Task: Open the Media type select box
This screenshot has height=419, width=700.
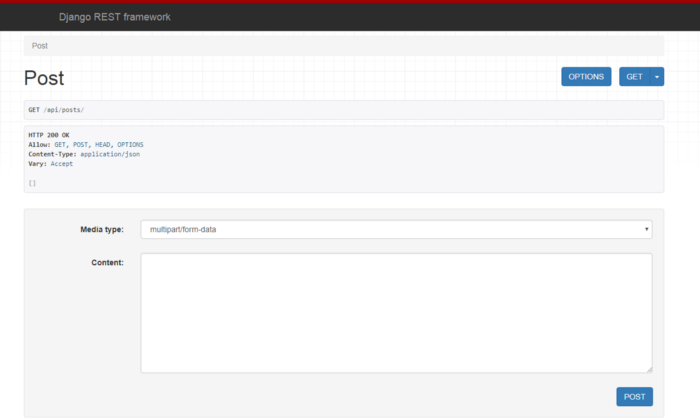Action: point(395,229)
